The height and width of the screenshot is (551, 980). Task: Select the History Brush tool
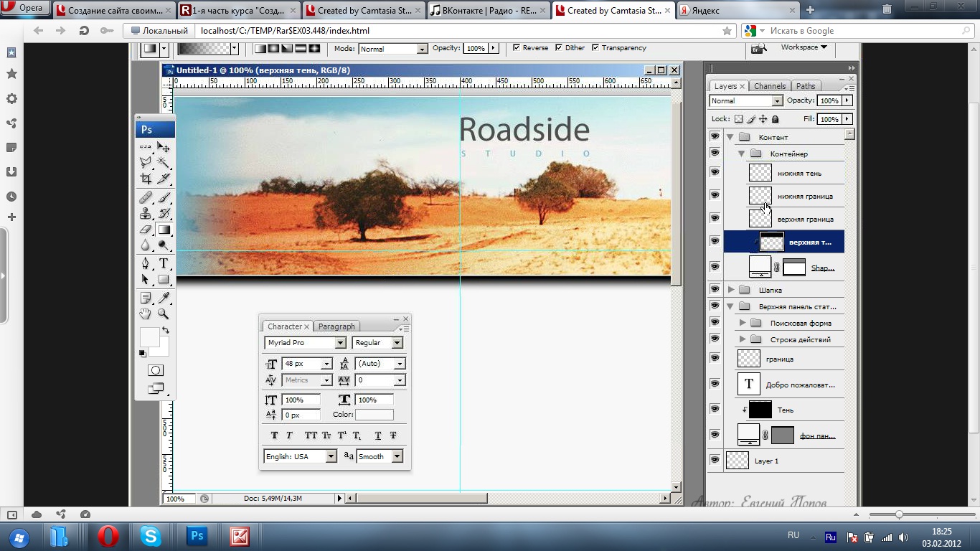164,213
